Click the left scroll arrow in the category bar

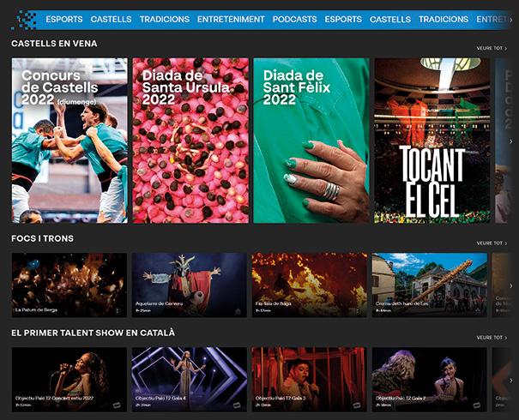19,20
